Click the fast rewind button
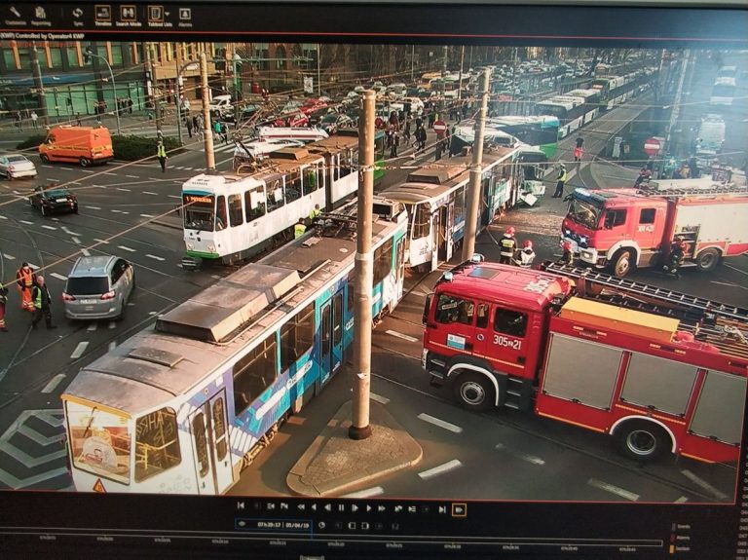This screenshot has width=748, height=560. pos(301,507)
